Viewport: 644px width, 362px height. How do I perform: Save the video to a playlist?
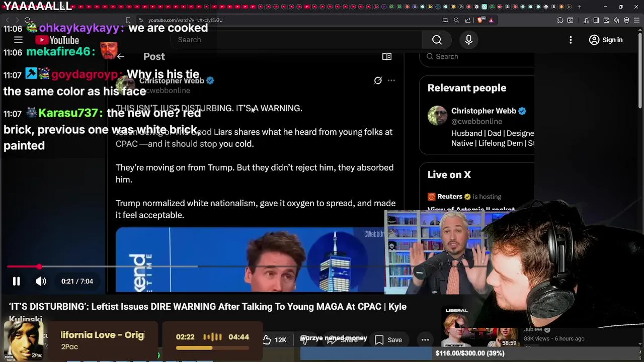coord(388,340)
